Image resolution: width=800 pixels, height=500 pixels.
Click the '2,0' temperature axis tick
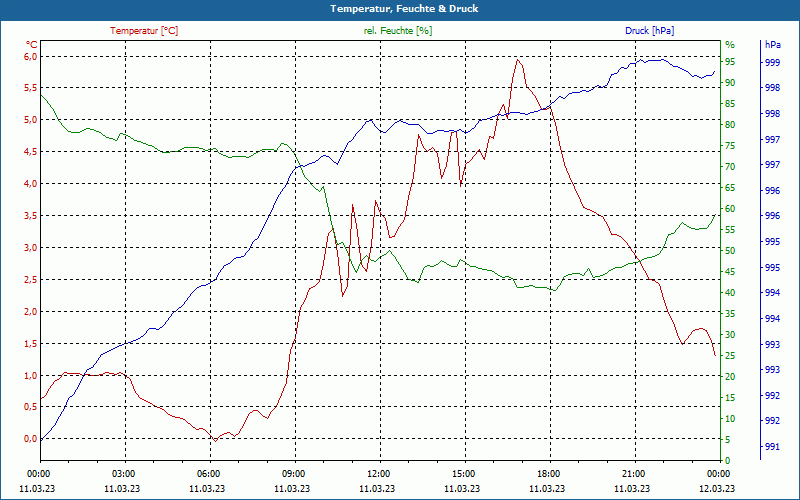pos(31,312)
